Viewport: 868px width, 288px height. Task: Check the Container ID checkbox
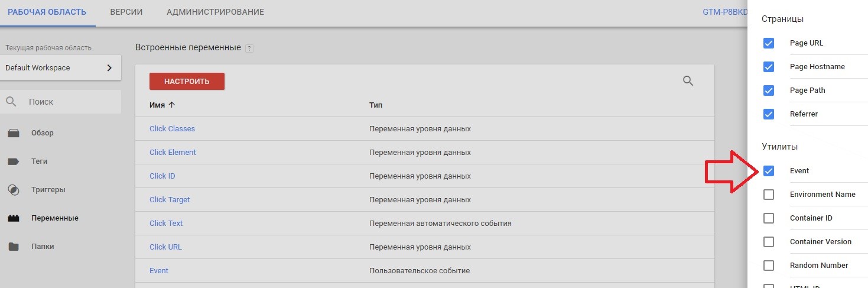point(769,218)
